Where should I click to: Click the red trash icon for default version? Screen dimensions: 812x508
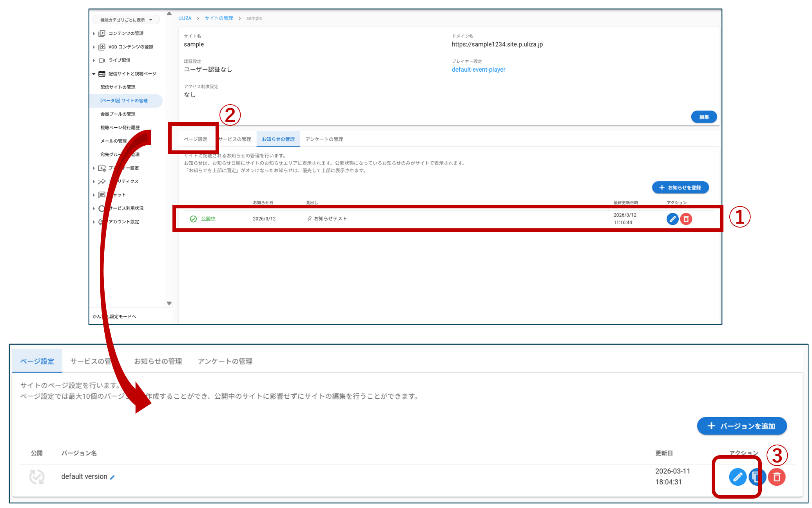coord(776,477)
